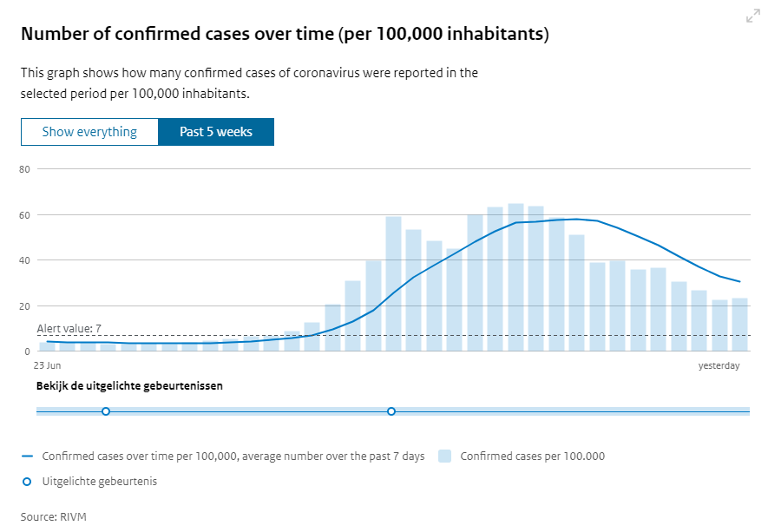Image resolution: width=768 pixels, height=532 pixels.
Task: Click the last bar above the yesterday label
Action: [739, 325]
